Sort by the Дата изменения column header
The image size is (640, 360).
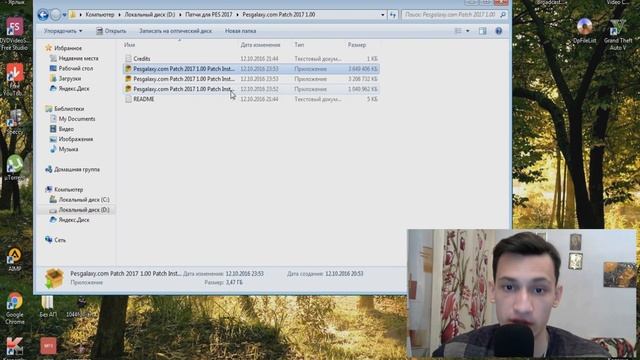tap(260, 45)
